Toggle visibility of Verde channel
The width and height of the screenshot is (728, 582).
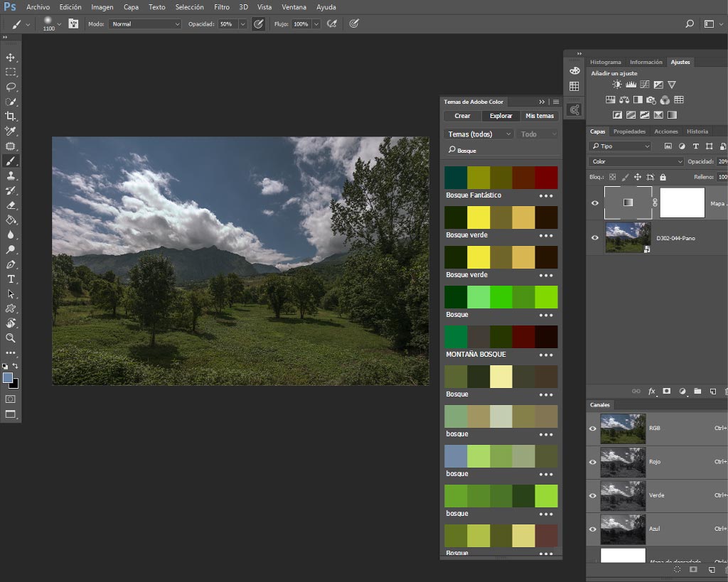pyautogui.click(x=593, y=496)
